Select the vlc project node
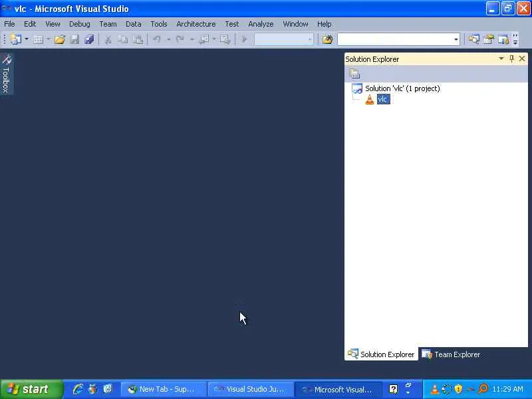532x399 pixels. point(384,99)
